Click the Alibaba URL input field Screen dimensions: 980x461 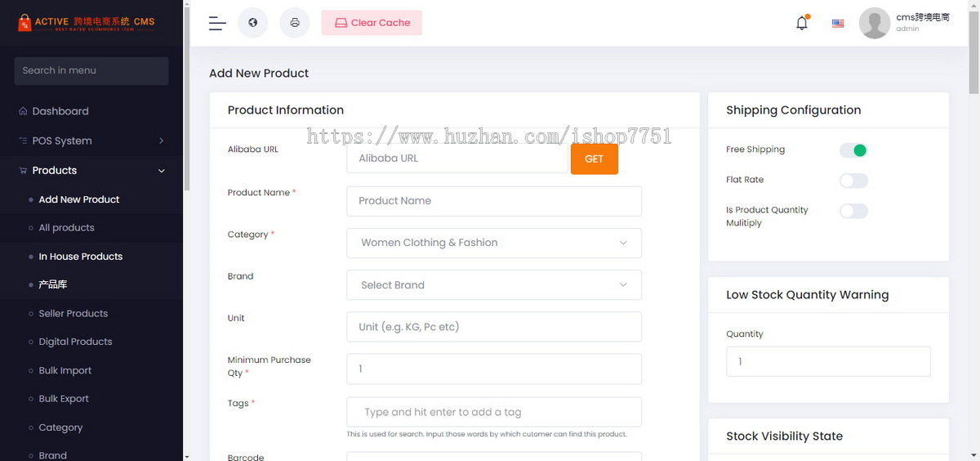coord(457,159)
